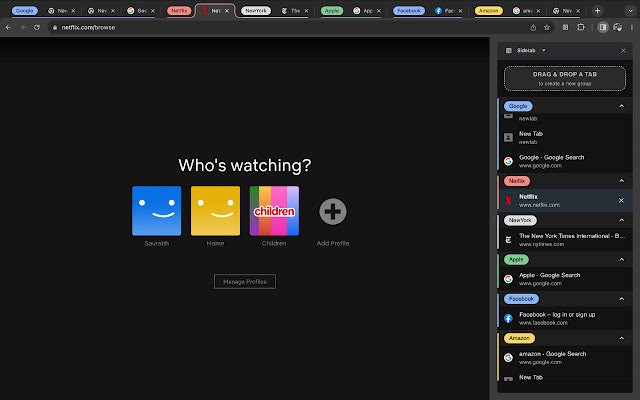Click the Apple label chip in Sidetab panel
Image resolution: width=640 pixels, height=400 pixels.
[x=516, y=260]
